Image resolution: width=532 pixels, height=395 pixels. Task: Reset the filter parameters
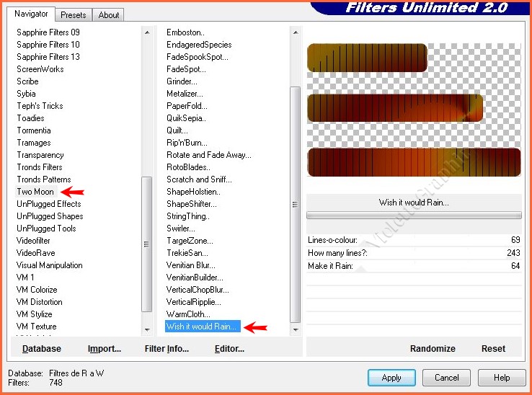click(493, 349)
